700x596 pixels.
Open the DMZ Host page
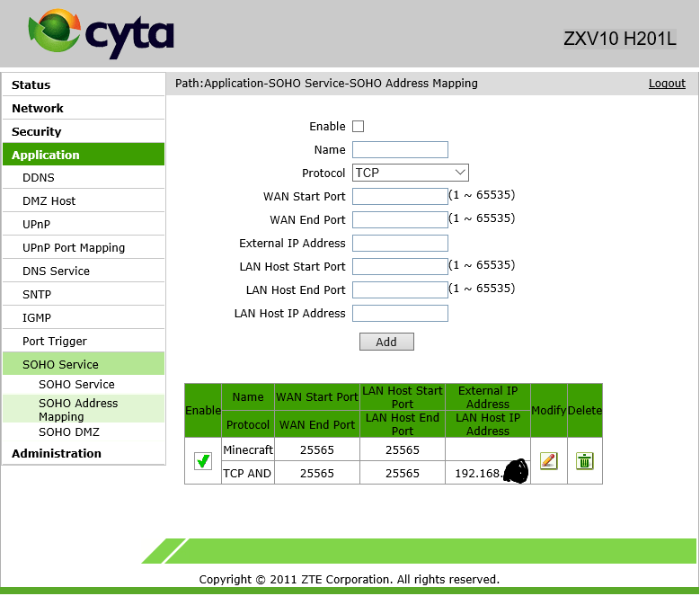tap(84, 200)
